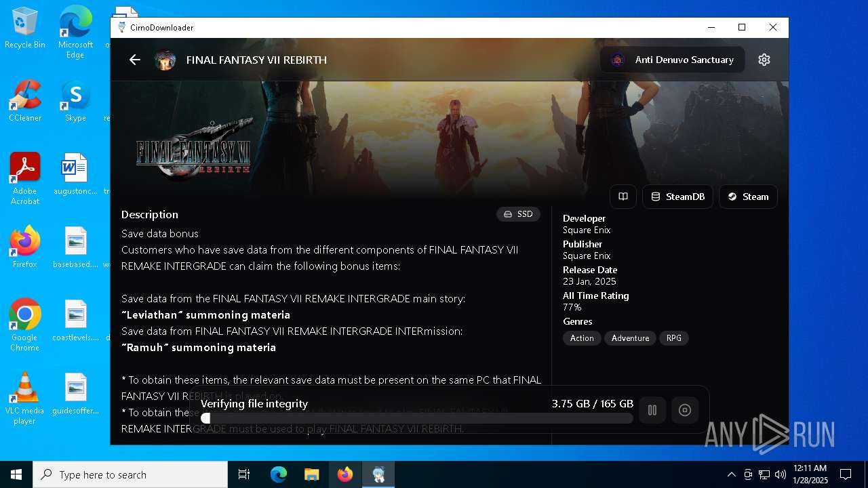Select CirnoDownloader taskbar icon
This screenshot has width=868, height=488.
pos(378,474)
